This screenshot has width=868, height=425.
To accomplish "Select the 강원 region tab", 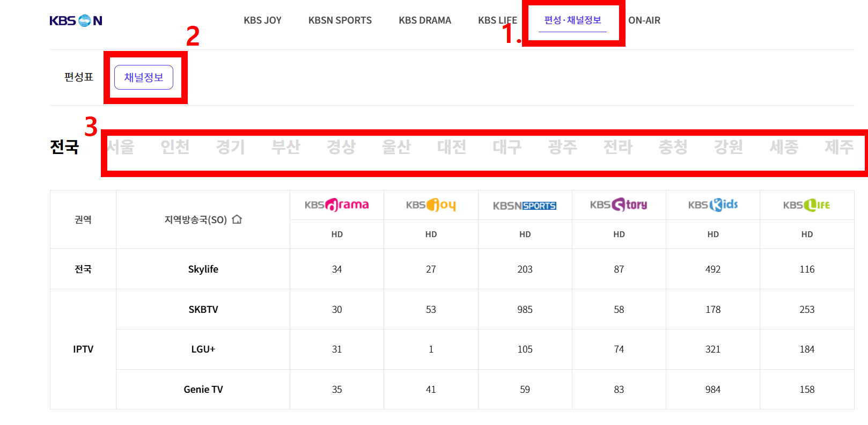I will click(x=729, y=146).
